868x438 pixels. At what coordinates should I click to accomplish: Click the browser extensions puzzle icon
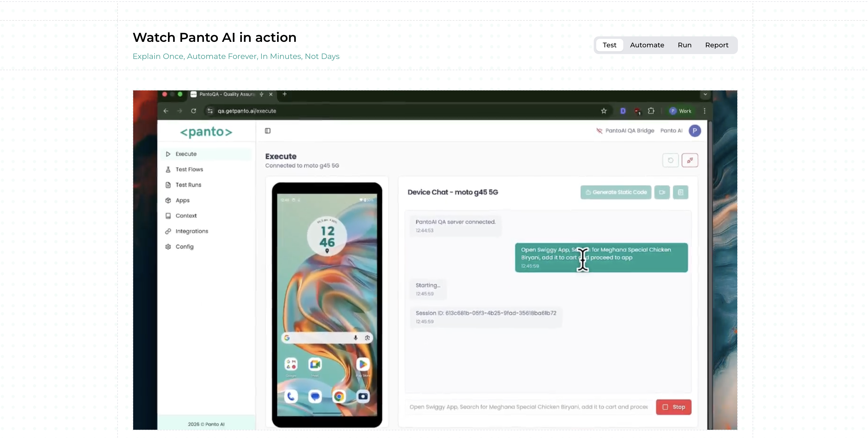pyautogui.click(x=651, y=111)
